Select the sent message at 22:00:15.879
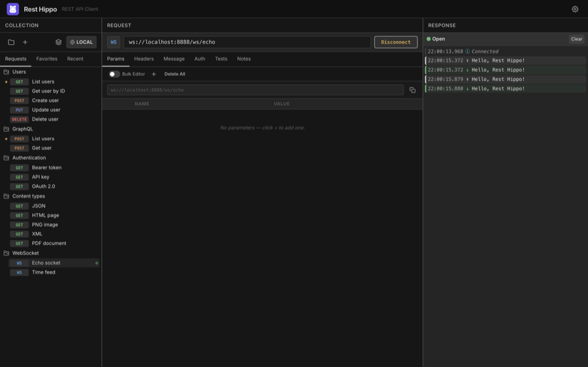This screenshot has width=588, height=367. coord(505,79)
